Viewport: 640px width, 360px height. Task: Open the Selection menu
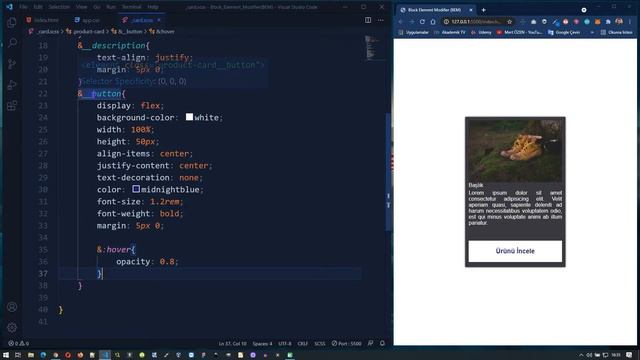point(59,7)
